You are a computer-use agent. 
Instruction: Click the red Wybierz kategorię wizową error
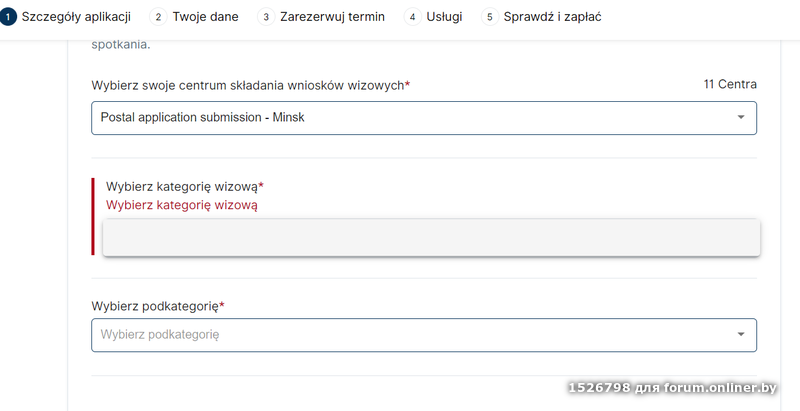pyautogui.click(x=182, y=205)
